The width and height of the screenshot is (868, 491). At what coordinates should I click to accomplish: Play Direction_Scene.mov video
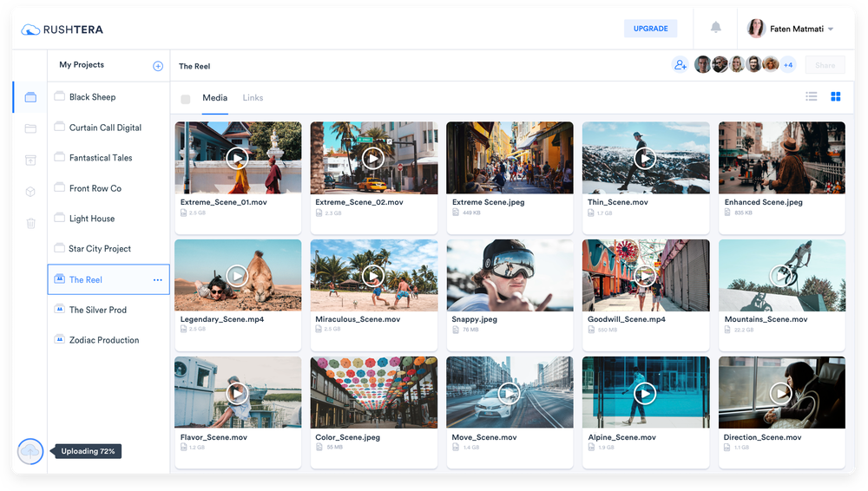[780, 393]
